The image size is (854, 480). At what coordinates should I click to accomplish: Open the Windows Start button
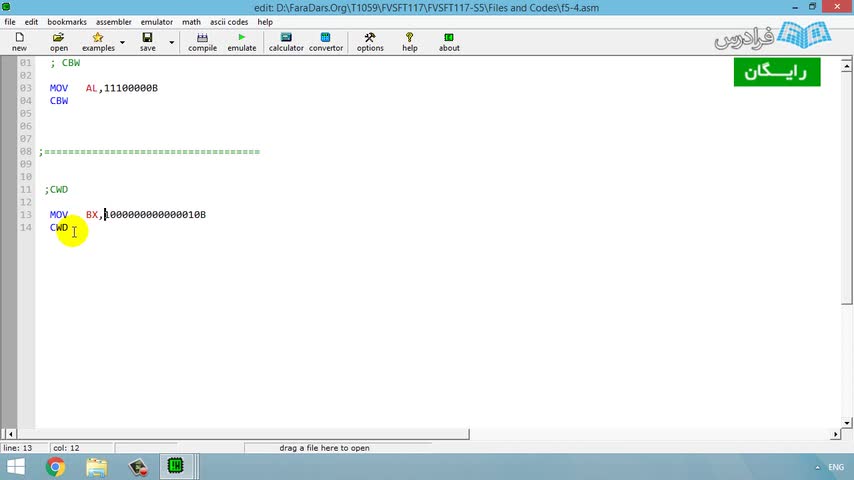[16, 467]
